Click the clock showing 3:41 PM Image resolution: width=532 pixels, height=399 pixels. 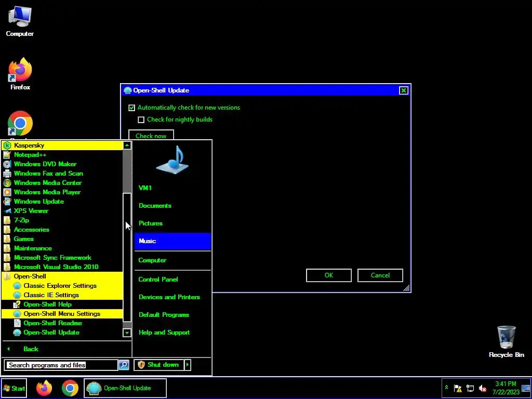point(506,388)
